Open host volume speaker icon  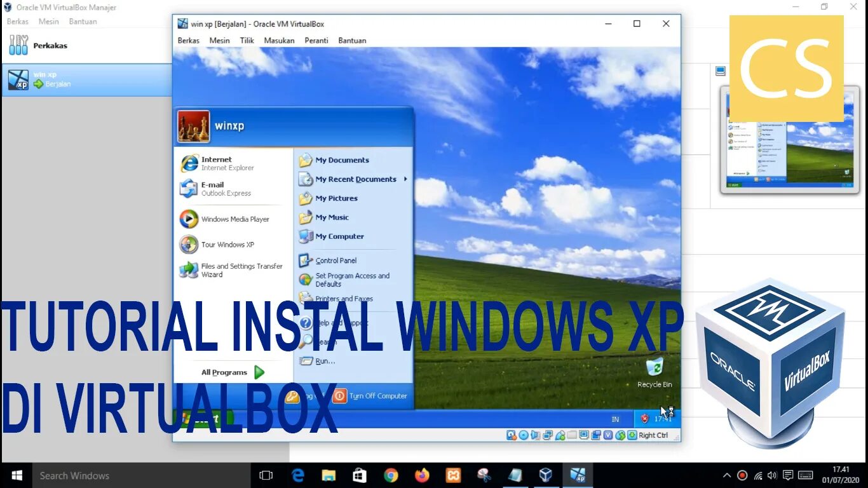[x=772, y=475]
